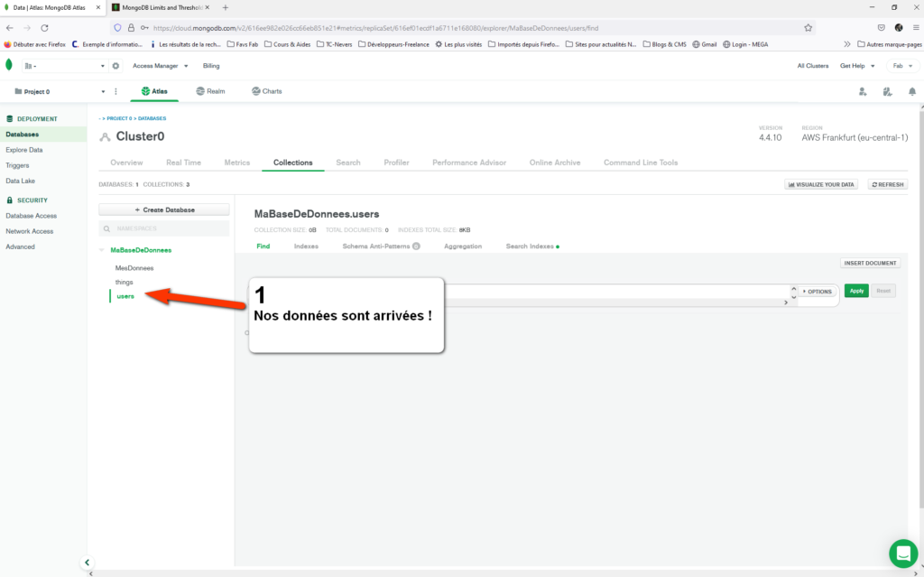The width and height of the screenshot is (924, 577).
Task: Click the Visualize Your Data button
Action: 820,184
